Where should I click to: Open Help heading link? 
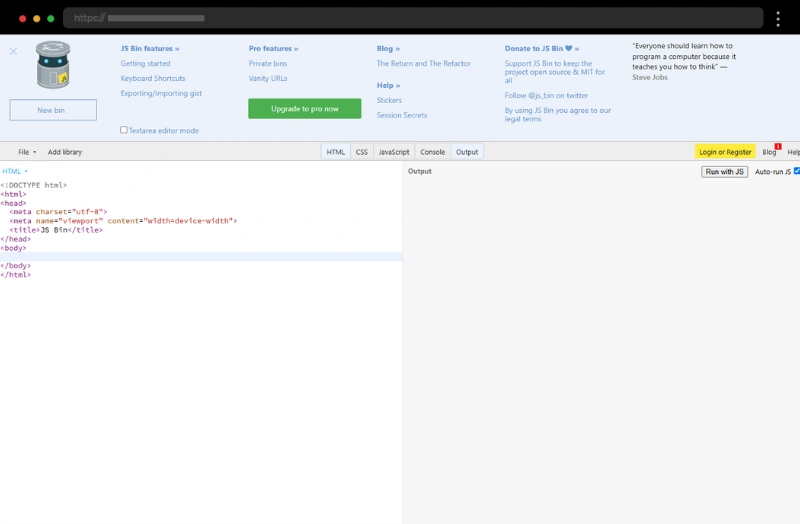388,85
